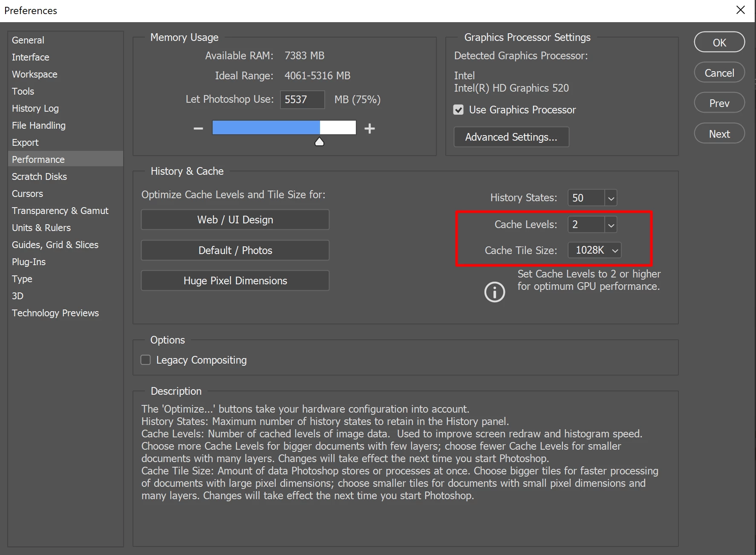Click the Ideal Range value 4061-5316 MB
Image resolution: width=756 pixels, height=555 pixels.
(317, 76)
